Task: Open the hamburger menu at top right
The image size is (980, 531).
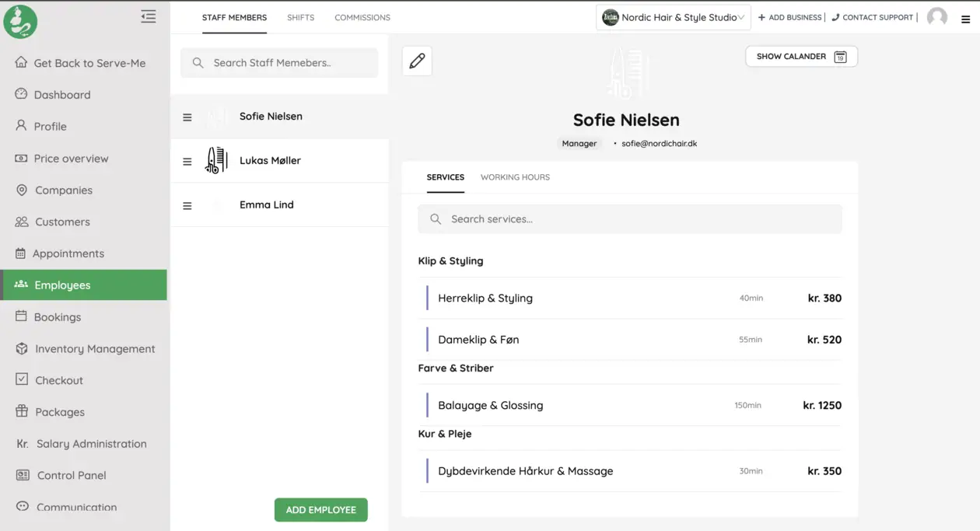Action: click(x=966, y=20)
